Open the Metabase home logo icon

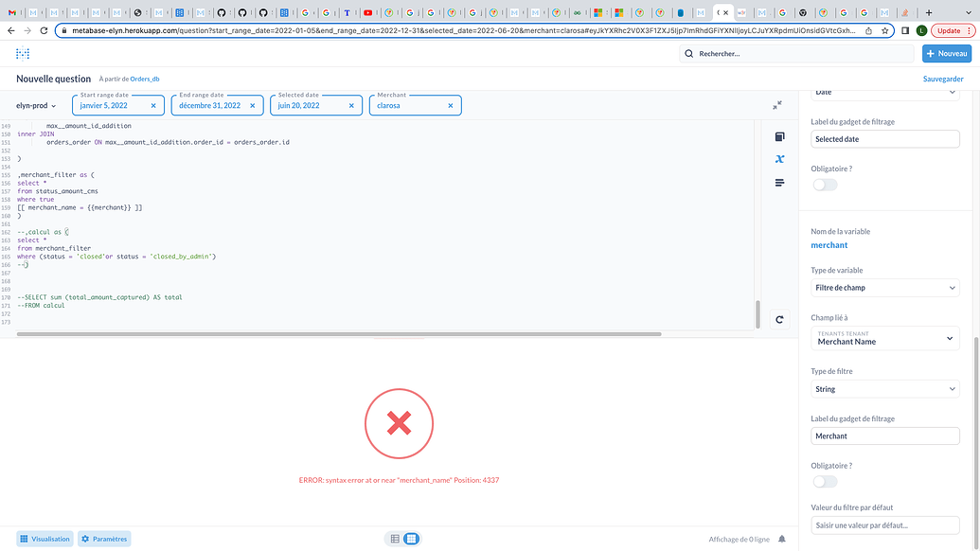click(22, 54)
